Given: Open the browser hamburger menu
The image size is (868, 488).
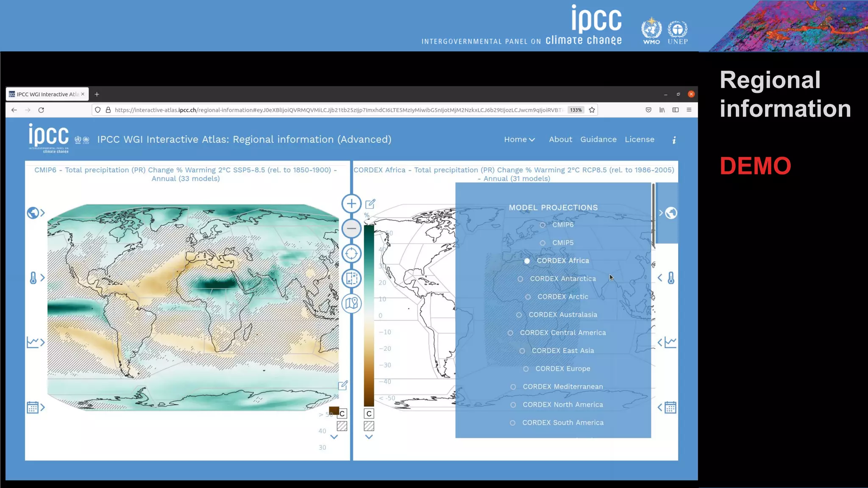Looking at the screenshot, I should (689, 110).
